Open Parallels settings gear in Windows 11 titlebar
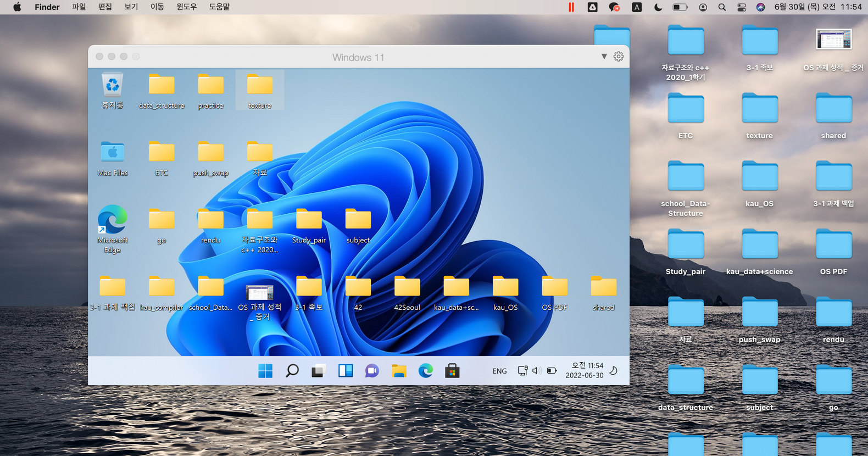 pos(619,57)
